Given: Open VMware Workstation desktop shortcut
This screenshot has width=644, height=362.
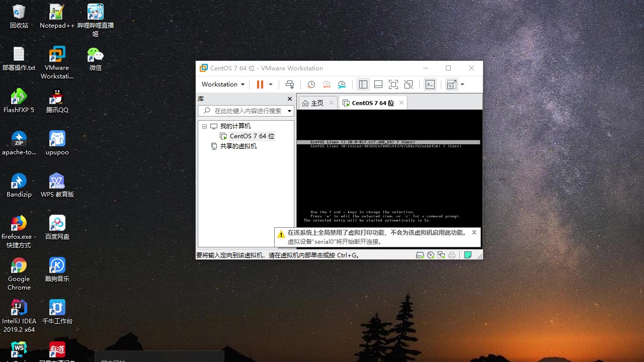Looking at the screenshot, I should [x=57, y=63].
